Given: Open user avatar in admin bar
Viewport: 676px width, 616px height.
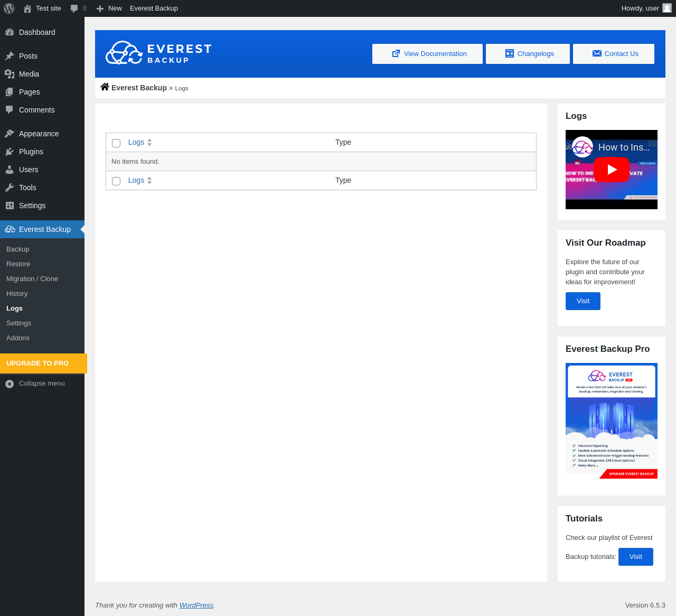Looking at the screenshot, I should point(667,8).
